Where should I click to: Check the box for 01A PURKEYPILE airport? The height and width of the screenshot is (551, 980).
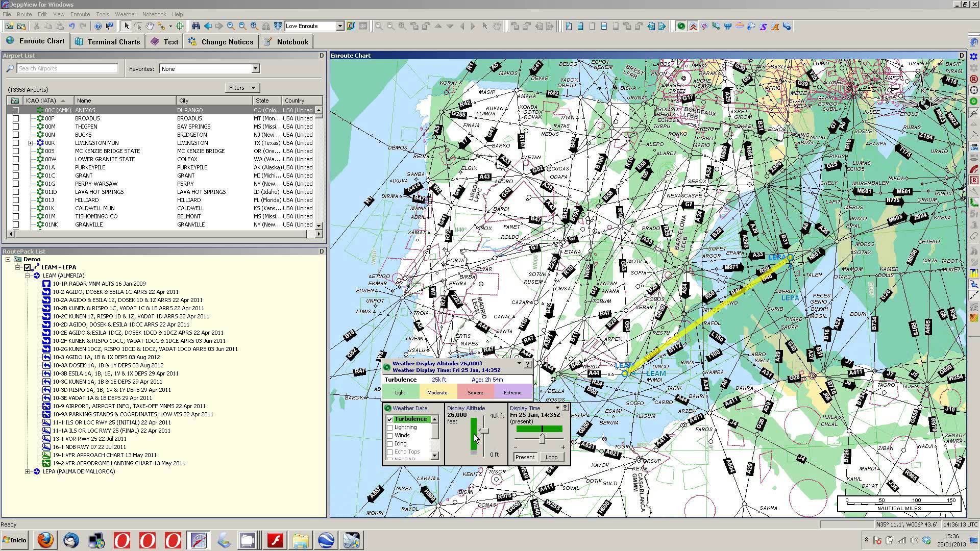(x=16, y=167)
